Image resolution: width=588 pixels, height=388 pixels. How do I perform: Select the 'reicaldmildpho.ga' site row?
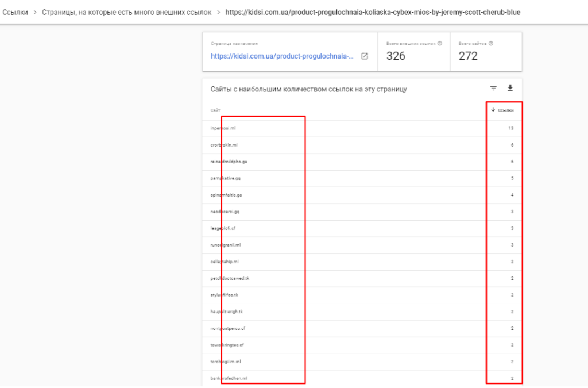pyautogui.click(x=229, y=162)
